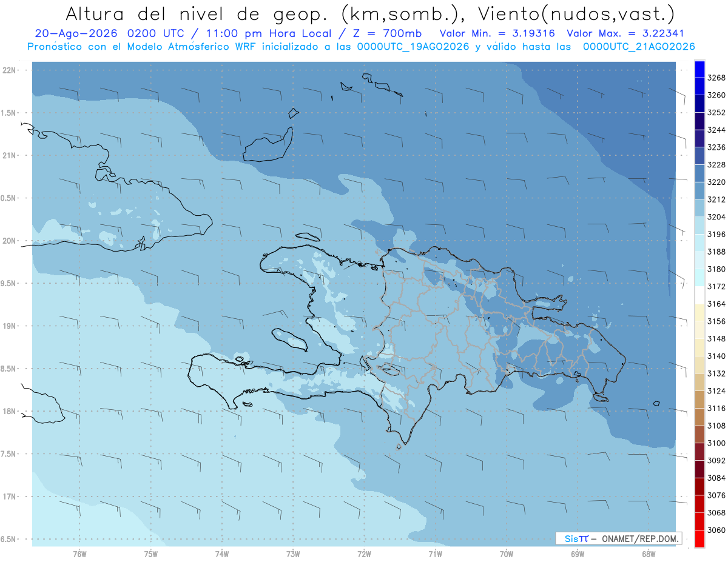Click the '3164' color scale value
Image resolution: width=728 pixels, height=562 pixels.
pos(716,304)
